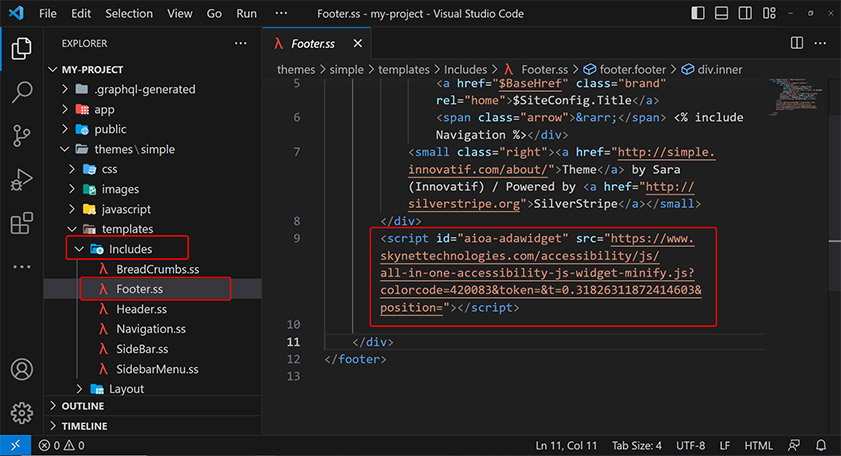
Task: Expand the .graphql-generated folder
Action: pyautogui.click(x=65, y=89)
